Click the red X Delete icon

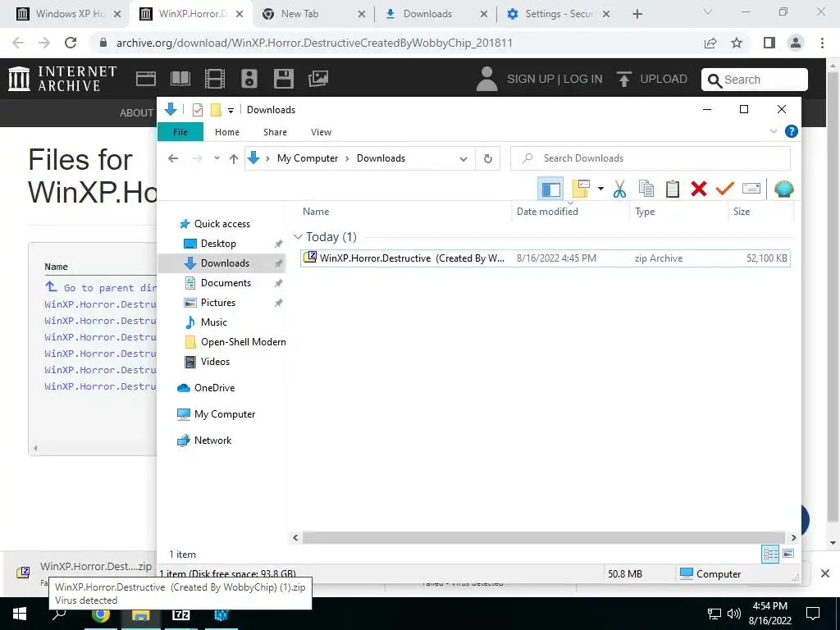point(699,189)
